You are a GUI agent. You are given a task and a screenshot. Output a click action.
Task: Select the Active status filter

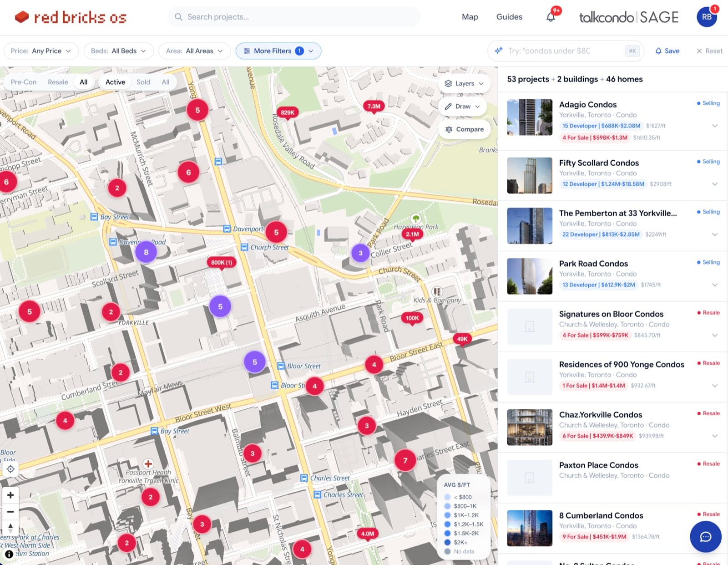(x=115, y=82)
